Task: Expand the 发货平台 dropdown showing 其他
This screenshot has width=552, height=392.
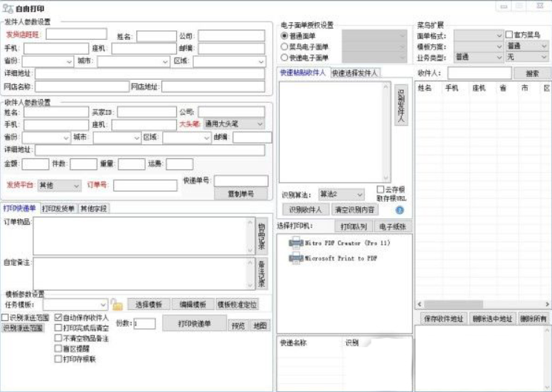Action: (x=59, y=186)
